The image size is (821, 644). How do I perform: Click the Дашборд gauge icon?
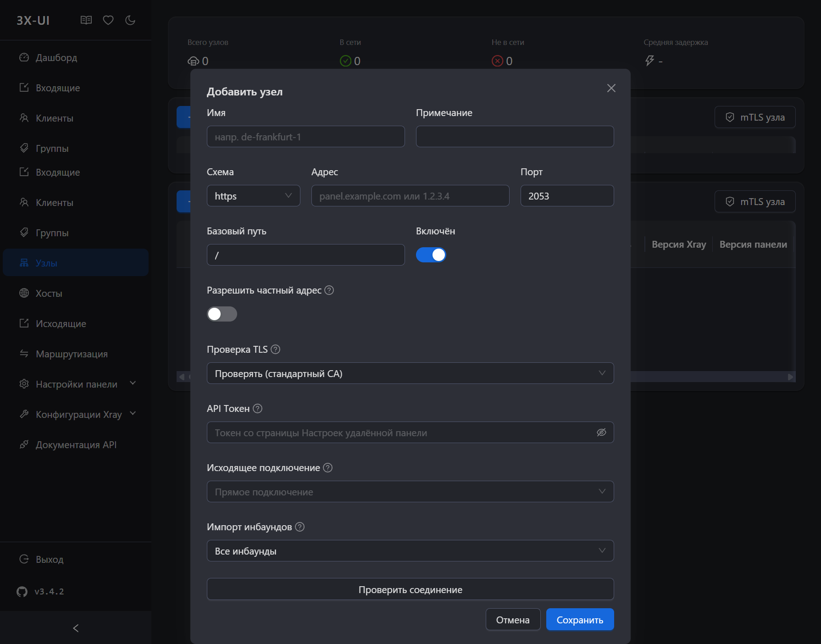pyautogui.click(x=24, y=57)
